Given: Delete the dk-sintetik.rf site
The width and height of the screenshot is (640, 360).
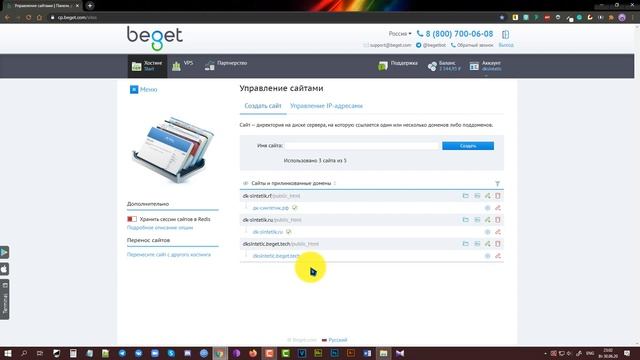Looking at the screenshot, I should (498, 196).
